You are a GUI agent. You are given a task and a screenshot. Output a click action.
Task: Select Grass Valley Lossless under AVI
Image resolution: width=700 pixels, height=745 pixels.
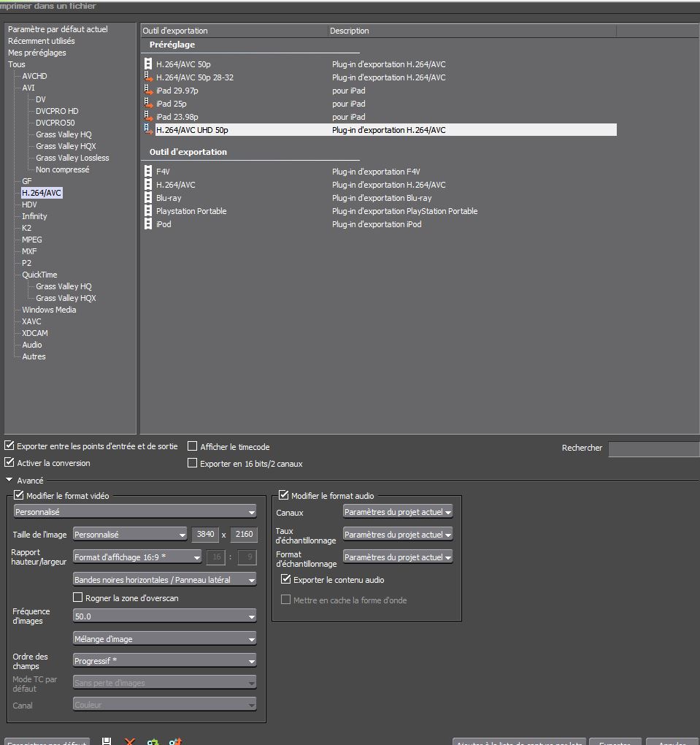pyautogui.click(x=72, y=158)
